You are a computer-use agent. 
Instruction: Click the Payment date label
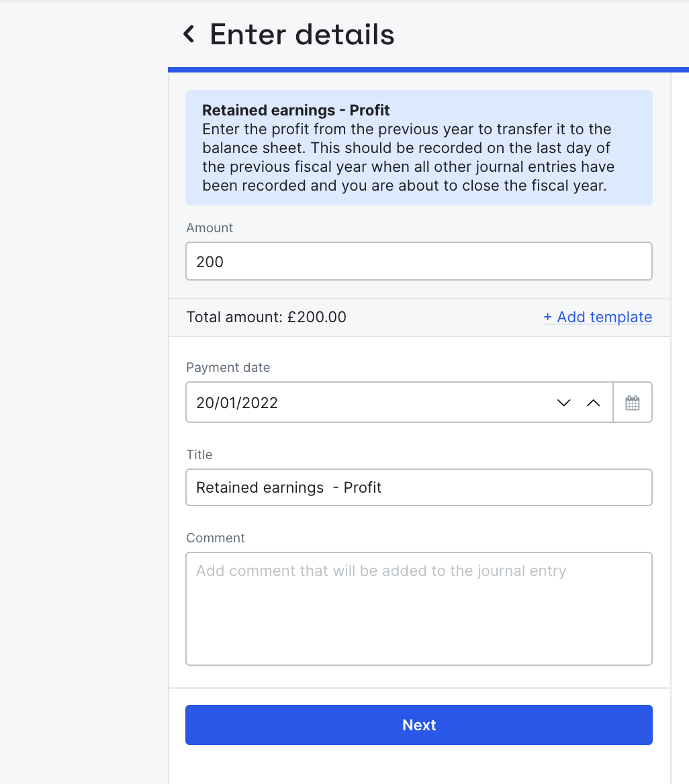point(228,367)
